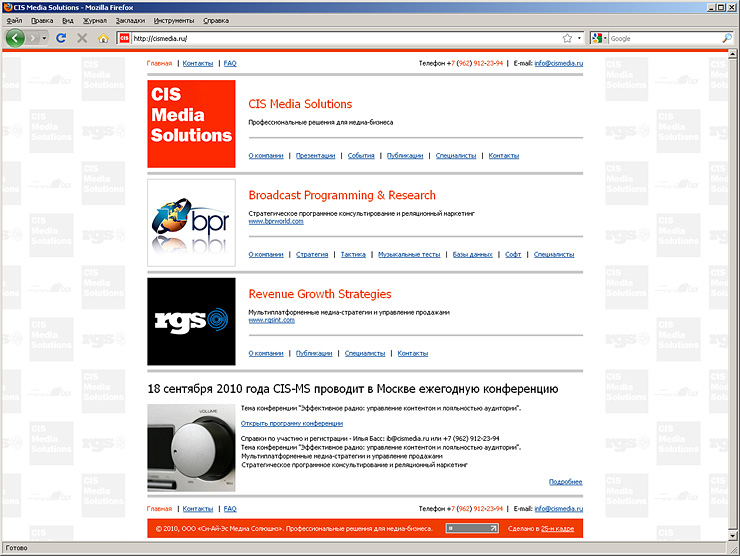Click the green Back navigation button
The width and height of the screenshot is (740, 556).
pos(15,38)
